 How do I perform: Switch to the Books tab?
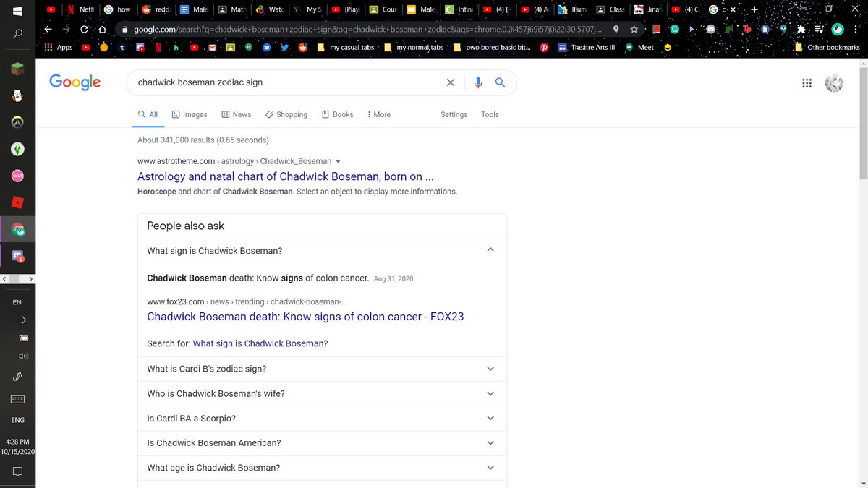pyautogui.click(x=338, y=114)
